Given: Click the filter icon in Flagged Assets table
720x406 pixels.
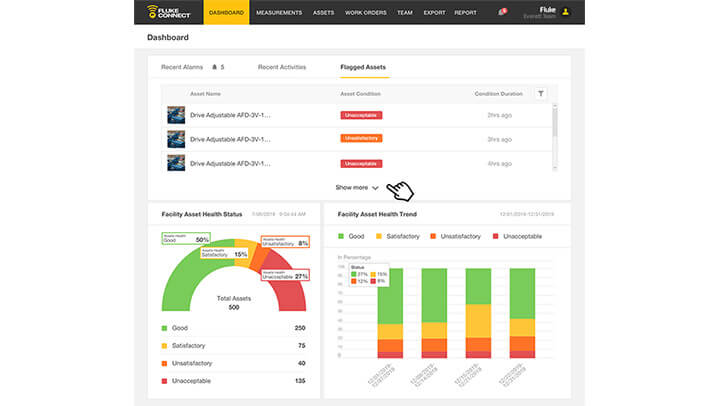Looking at the screenshot, I should (x=541, y=94).
